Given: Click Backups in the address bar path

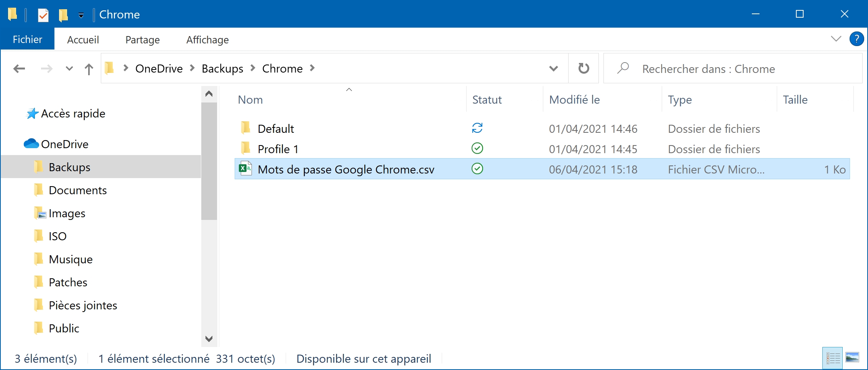Looking at the screenshot, I should pos(222,69).
